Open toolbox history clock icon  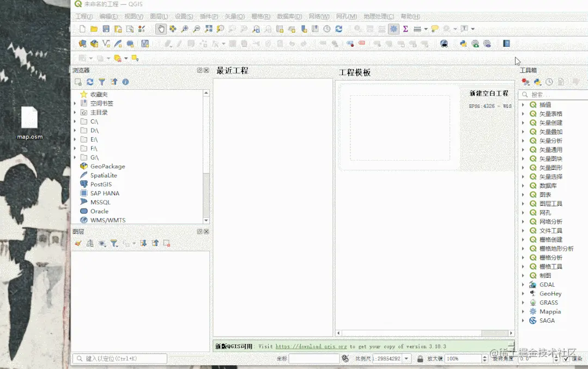pyautogui.click(x=549, y=82)
